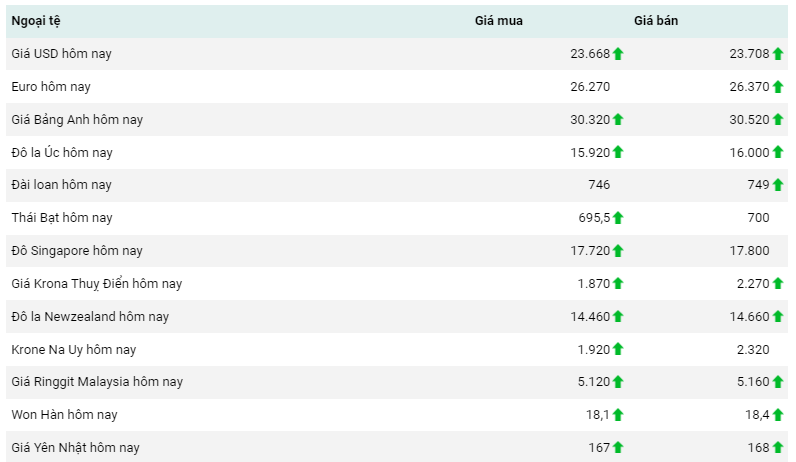
Task: Select the 'Giá USD hôm nay' row label
Action: point(61,54)
